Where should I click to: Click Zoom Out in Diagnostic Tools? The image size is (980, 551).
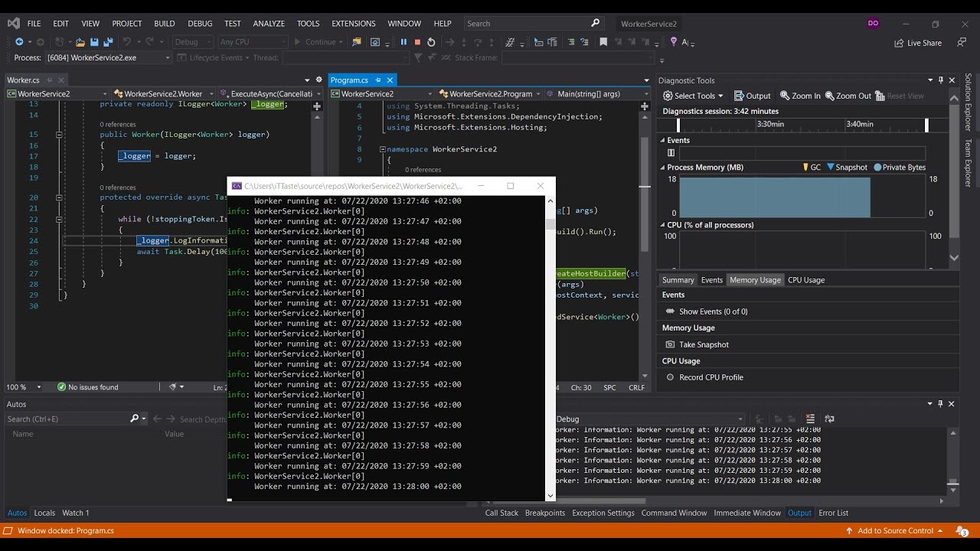click(848, 96)
